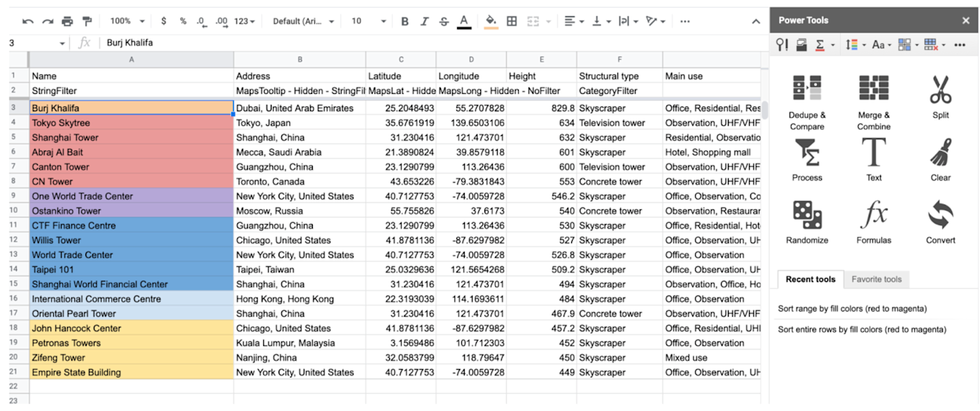Viewport: 980px width, 411px height.
Task: Open vertical align dropdown
Action: (601, 22)
